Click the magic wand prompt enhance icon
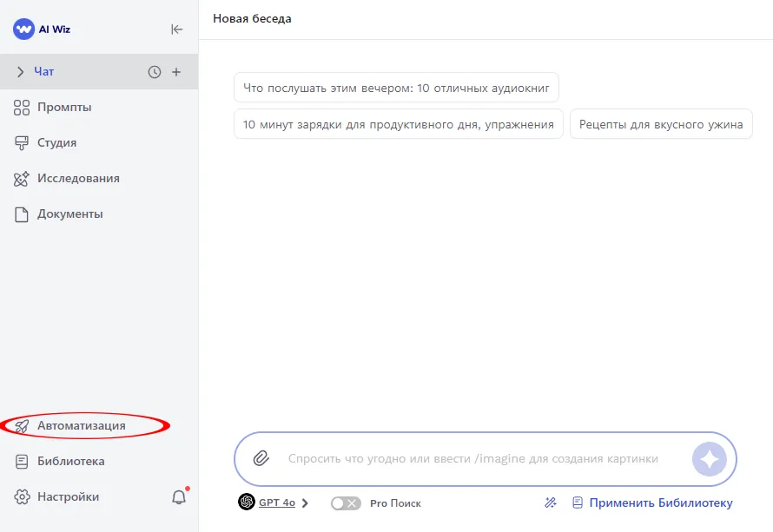773x532 pixels. tap(550, 502)
